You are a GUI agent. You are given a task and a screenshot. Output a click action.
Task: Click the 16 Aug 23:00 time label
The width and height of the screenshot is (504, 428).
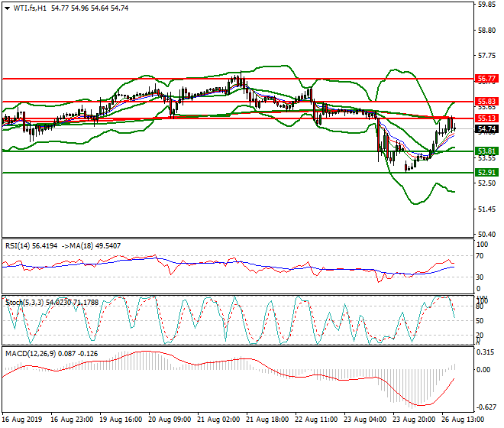coord(72,420)
